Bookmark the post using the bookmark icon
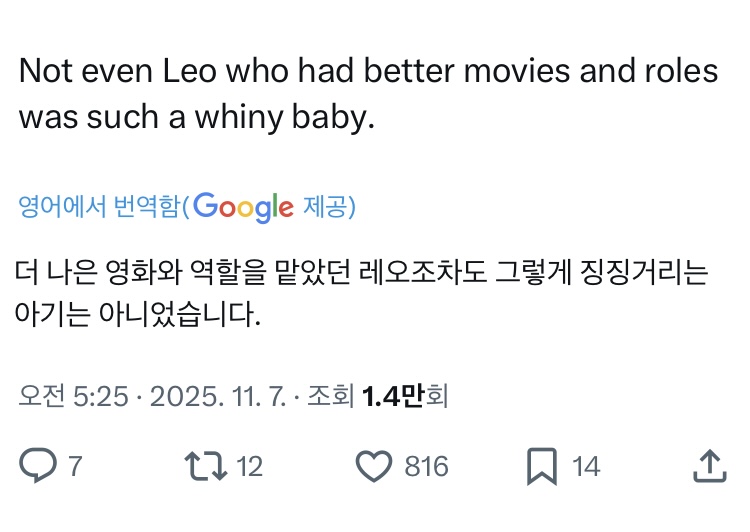The height and width of the screenshot is (532, 750). 541,465
